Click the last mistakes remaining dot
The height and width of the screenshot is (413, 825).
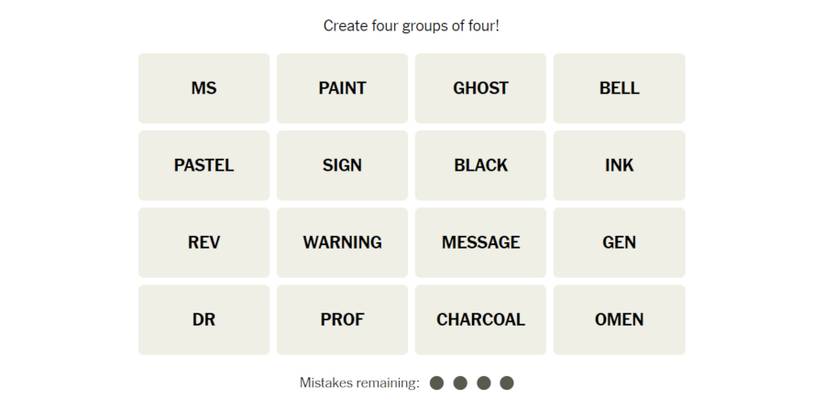pos(507,383)
